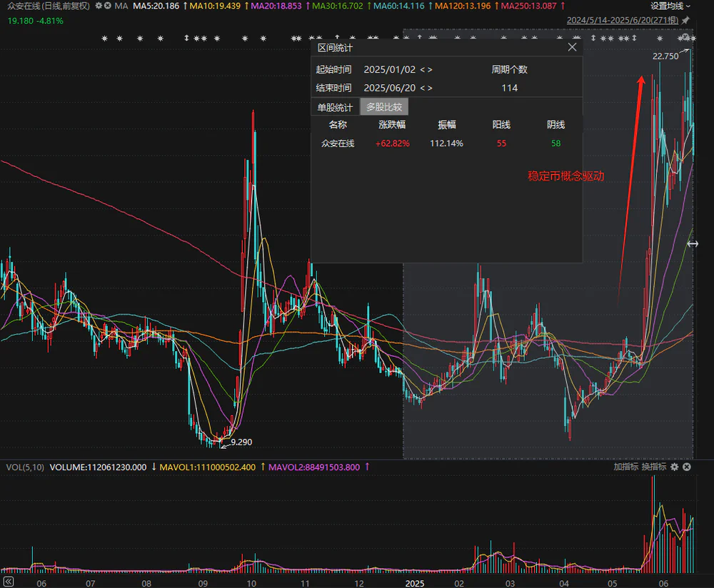Click the previous-day arrow for 起始时间
This screenshot has width=714, height=588.
[422, 70]
